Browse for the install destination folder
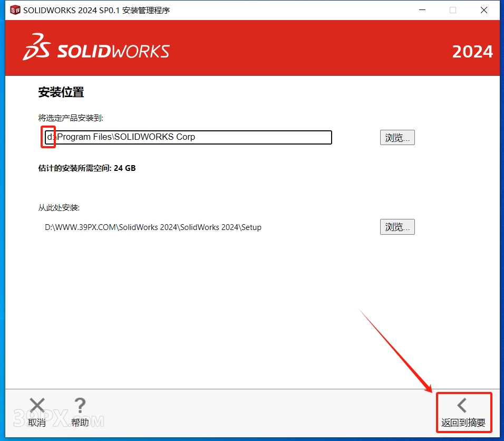This screenshot has height=441, width=504. [x=397, y=138]
